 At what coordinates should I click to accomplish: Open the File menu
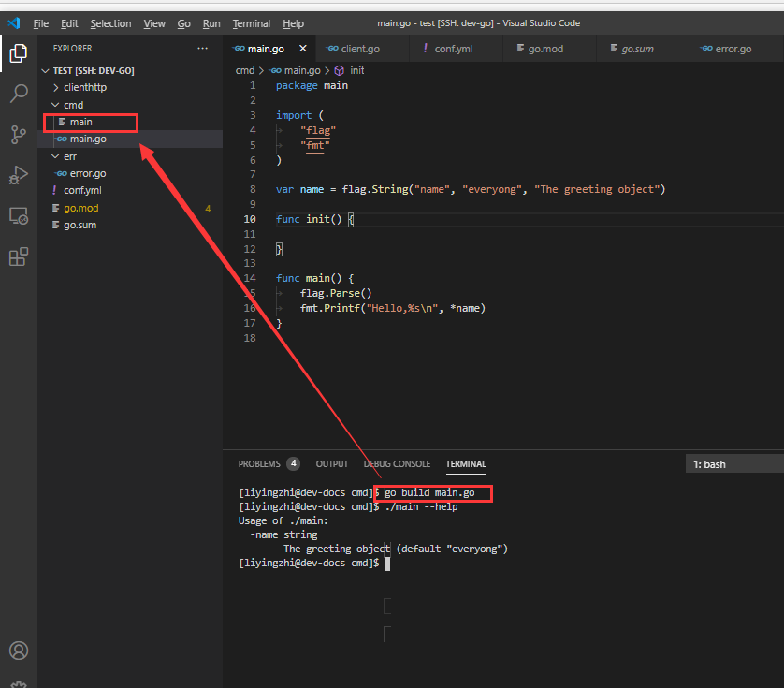click(x=41, y=23)
